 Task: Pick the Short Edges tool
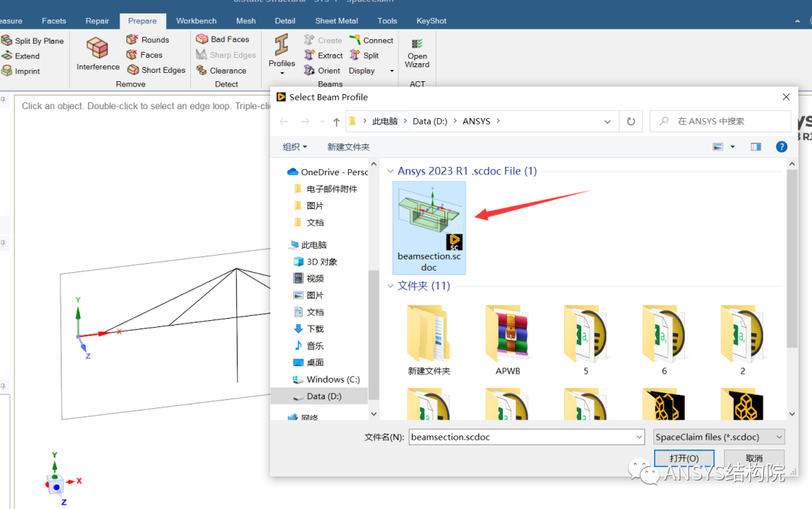(x=156, y=69)
